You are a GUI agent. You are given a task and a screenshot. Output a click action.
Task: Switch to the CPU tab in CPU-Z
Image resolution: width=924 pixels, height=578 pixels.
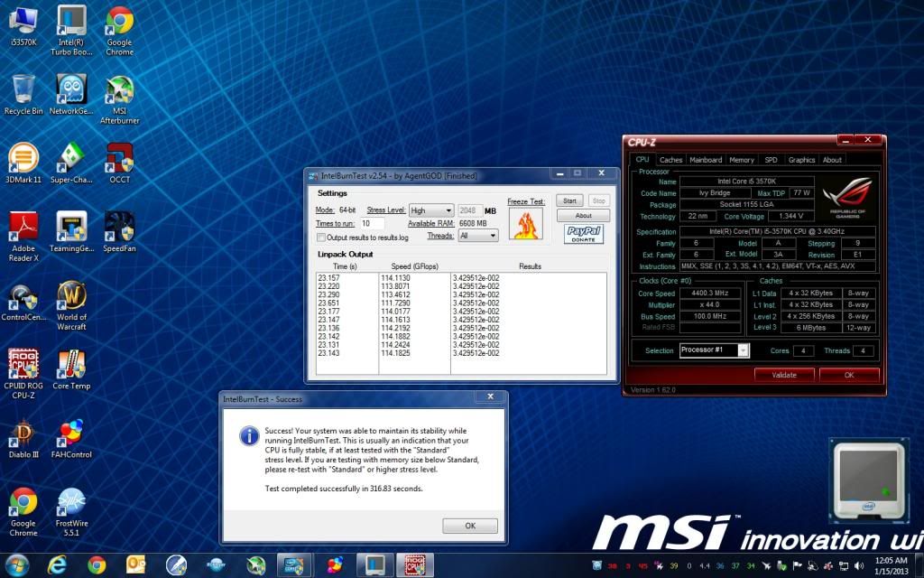642,159
